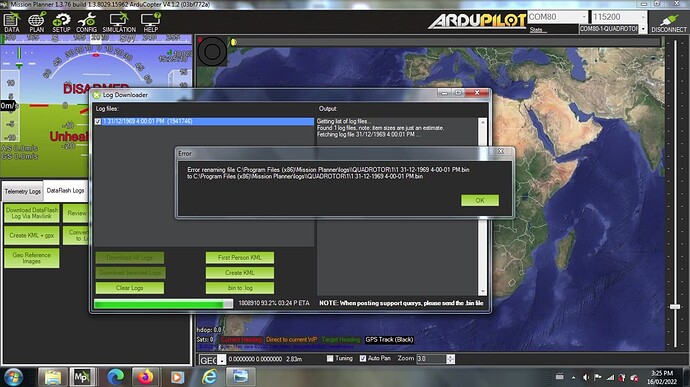Switch to the DataFlash Logs tab

tap(65, 191)
